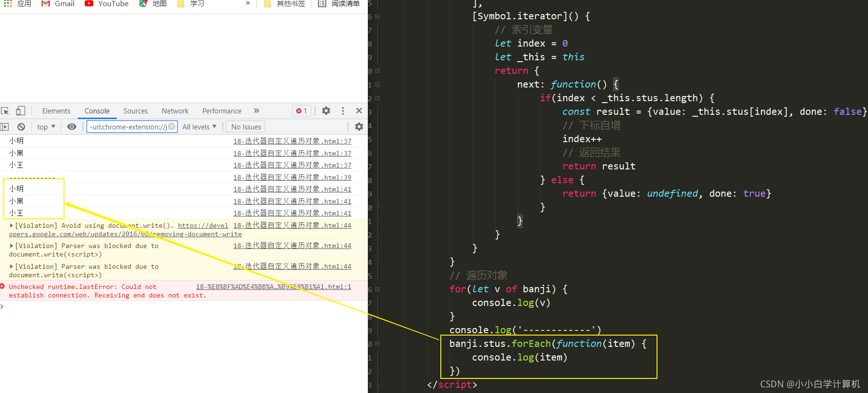The image size is (868, 393).
Task: Open the top JavaScript context dropdown
Action: pos(46,127)
